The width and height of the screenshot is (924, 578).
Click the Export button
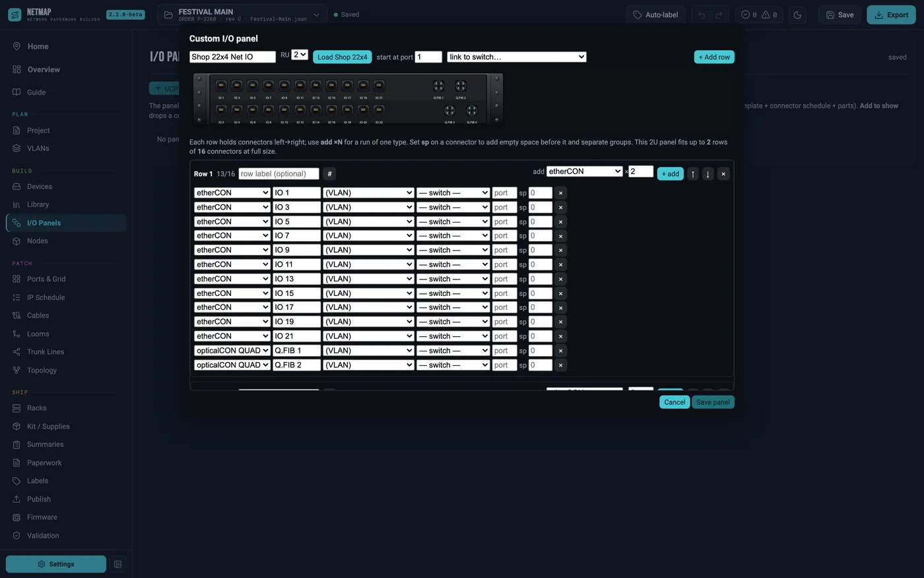pyautogui.click(x=891, y=15)
